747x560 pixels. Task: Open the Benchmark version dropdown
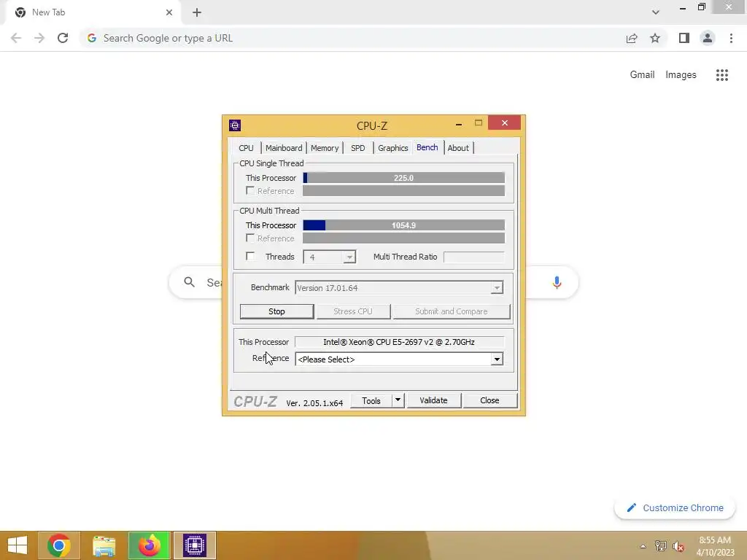pos(497,287)
